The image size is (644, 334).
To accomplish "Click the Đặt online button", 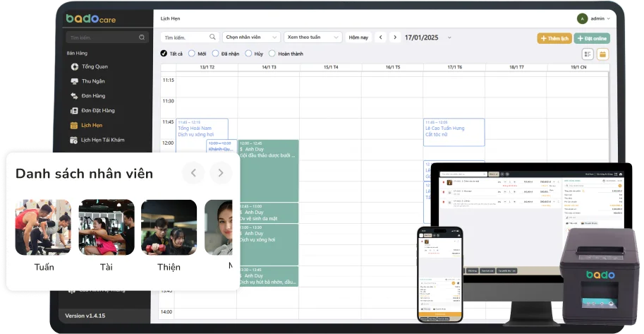I will coord(592,38).
